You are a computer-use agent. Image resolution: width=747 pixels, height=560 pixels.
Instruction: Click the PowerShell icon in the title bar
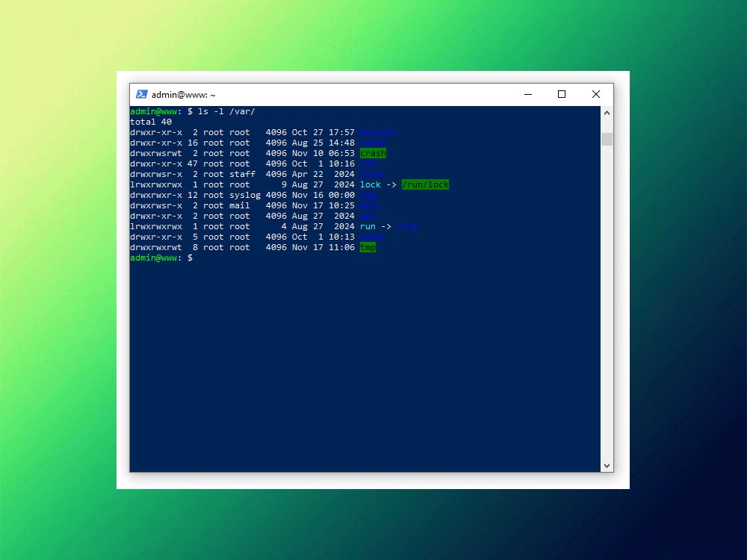[x=141, y=95]
